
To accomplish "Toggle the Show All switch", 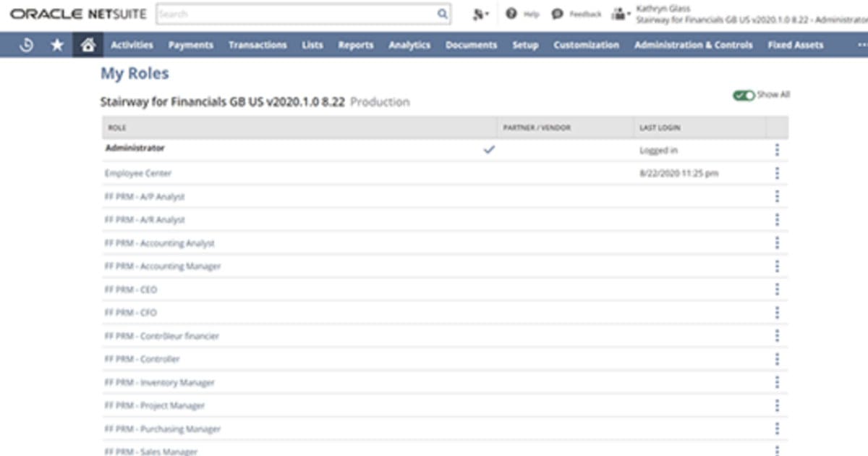I will [x=744, y=94].
